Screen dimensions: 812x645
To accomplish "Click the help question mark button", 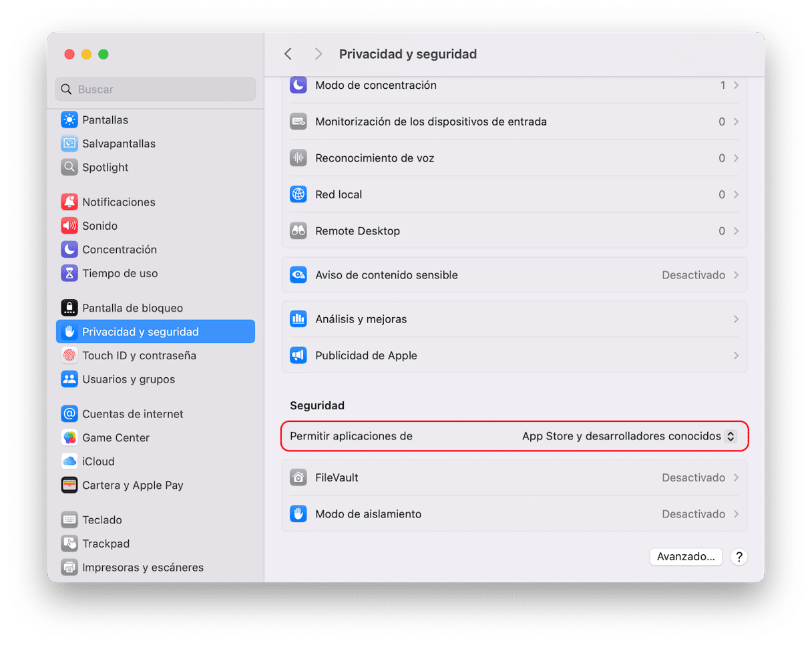I will pyautogui.click(x=739, y=557).
